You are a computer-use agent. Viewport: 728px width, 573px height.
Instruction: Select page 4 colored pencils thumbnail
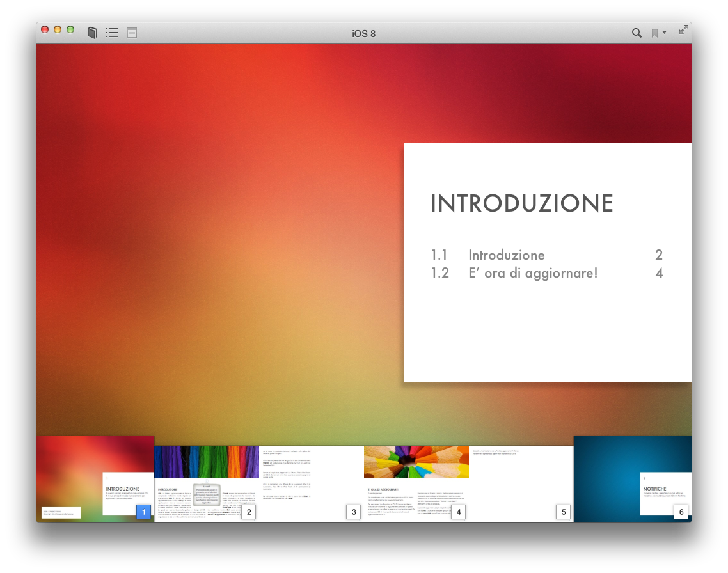[x=416, y=484]
